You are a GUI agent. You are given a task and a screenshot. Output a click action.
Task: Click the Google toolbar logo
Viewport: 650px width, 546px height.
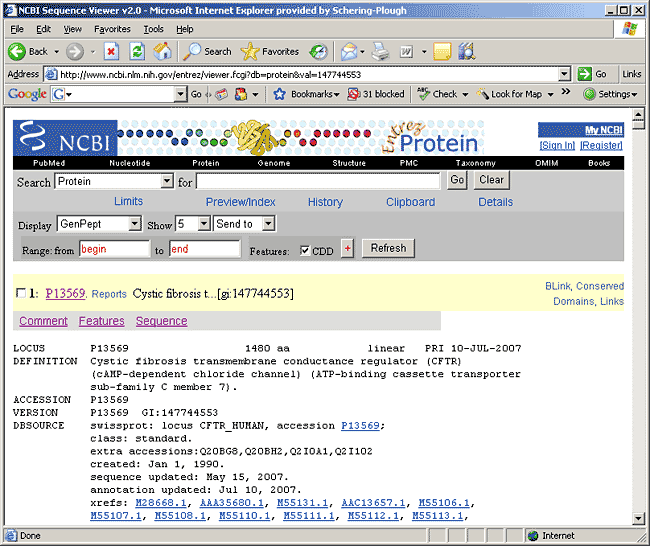[27, 94]
